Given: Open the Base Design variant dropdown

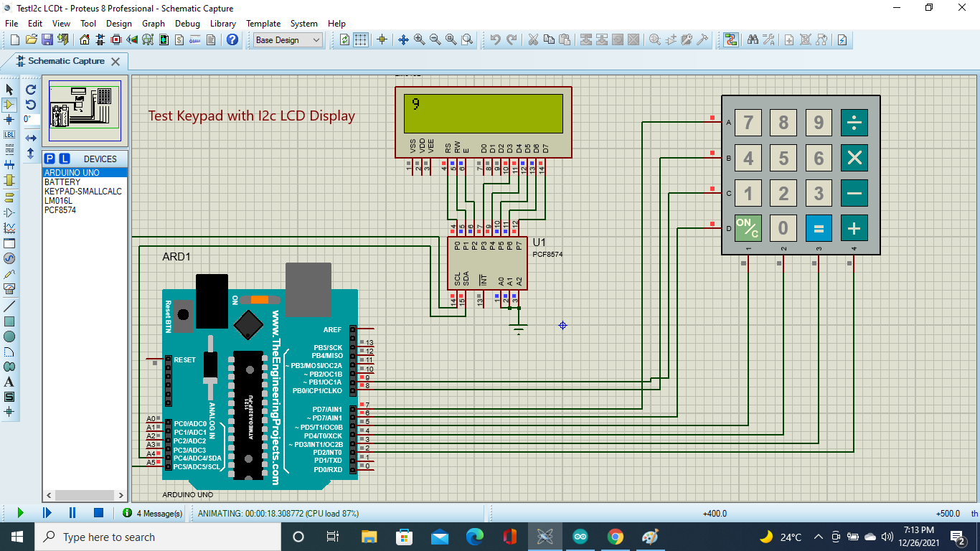Looking at the screenshot, I should click(288, 40).
